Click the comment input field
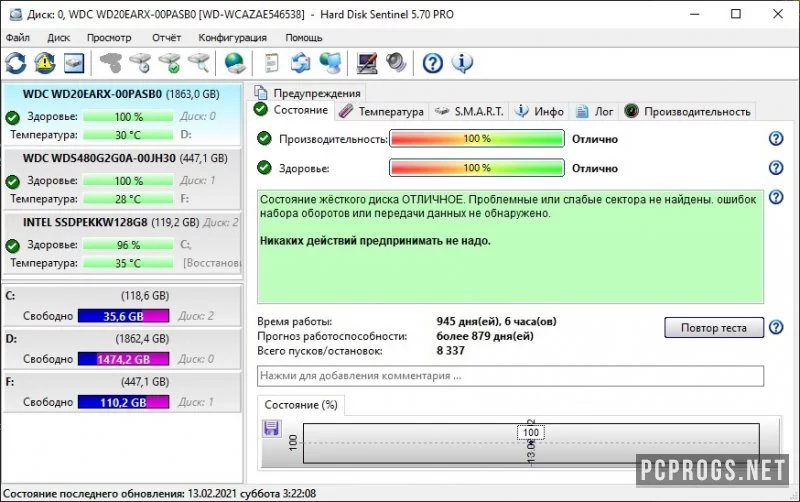800x502 pixels. (510, 376)
